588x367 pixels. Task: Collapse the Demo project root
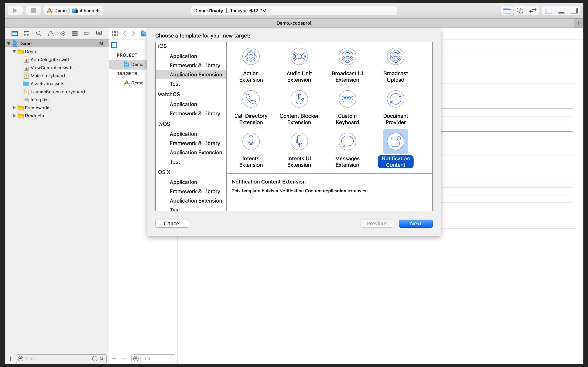point(8,43)
